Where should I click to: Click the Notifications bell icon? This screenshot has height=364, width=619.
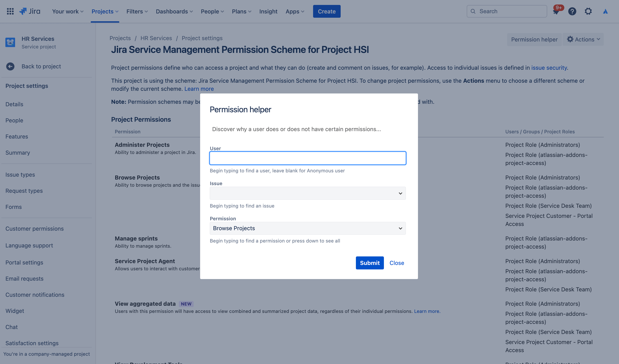click(556, 11)
